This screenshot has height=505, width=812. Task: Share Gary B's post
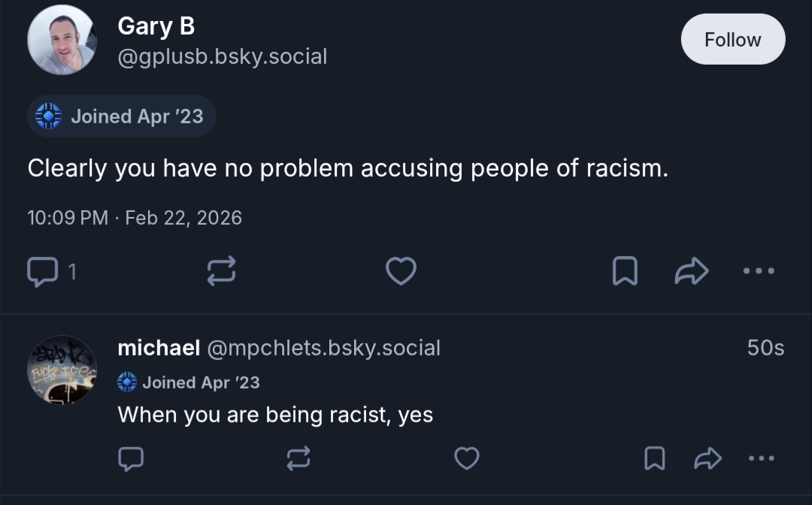point(692,271)
